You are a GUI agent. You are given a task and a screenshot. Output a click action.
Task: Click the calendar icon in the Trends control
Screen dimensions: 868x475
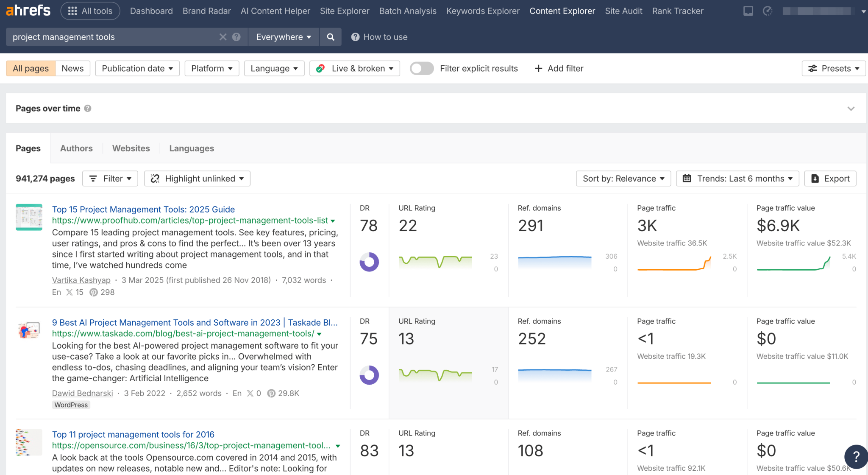click(688, 178)
